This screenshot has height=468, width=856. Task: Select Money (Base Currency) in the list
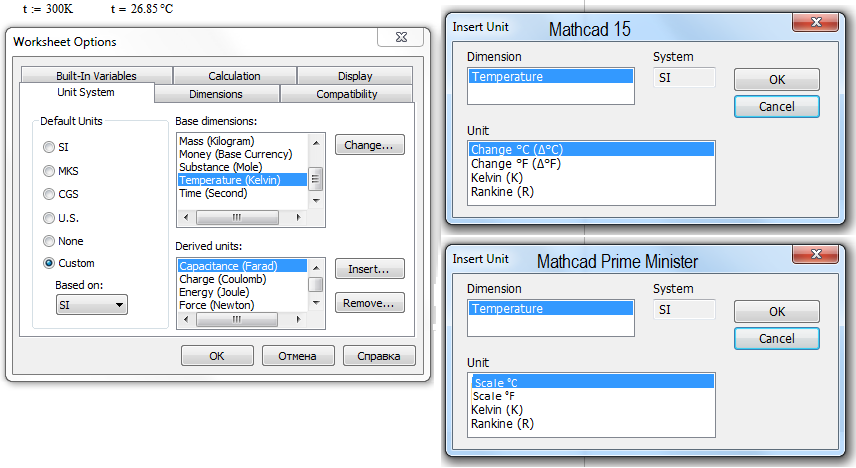tap(242, 154)
